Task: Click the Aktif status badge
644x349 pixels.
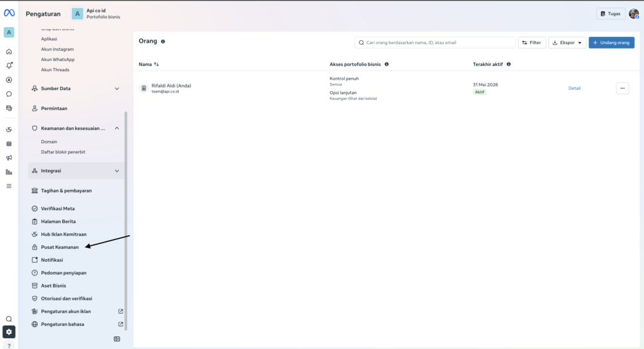Action: [x=479, y=92]
